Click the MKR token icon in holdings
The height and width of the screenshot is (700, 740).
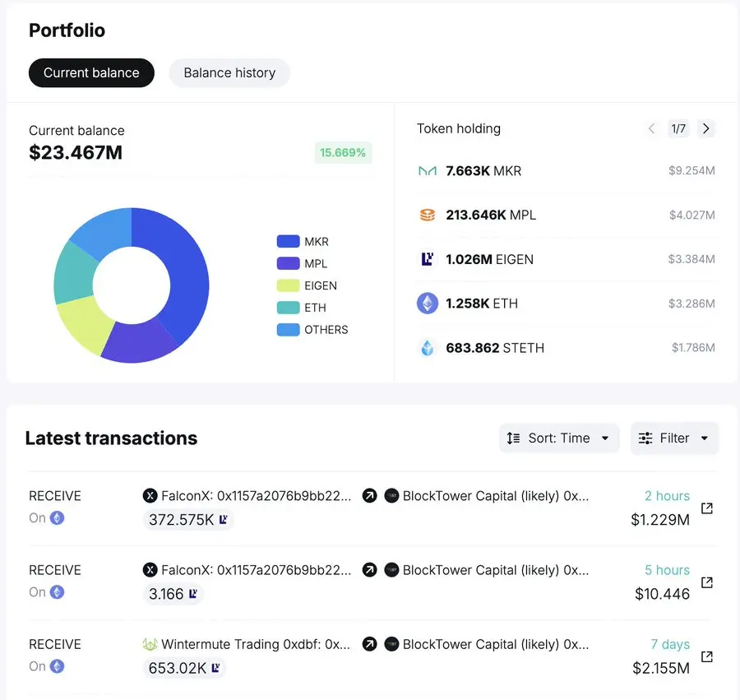tap(428, 170)
